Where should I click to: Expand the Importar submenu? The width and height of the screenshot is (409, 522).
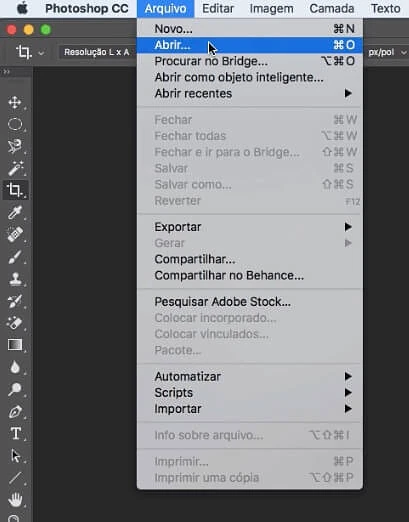coord(250,409)
